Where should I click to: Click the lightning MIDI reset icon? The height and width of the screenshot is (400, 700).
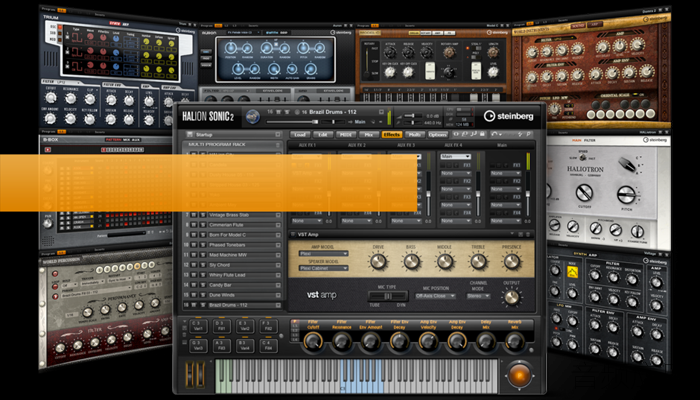pos(520,134)
